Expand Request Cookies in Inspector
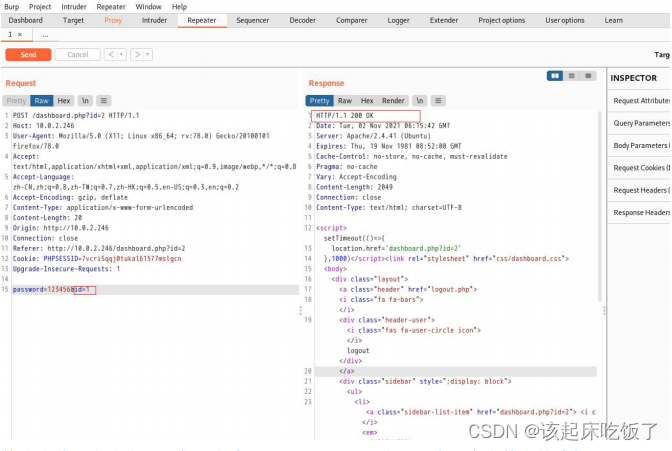The height and width of the screenshot is (451, 672). (639, 168)
